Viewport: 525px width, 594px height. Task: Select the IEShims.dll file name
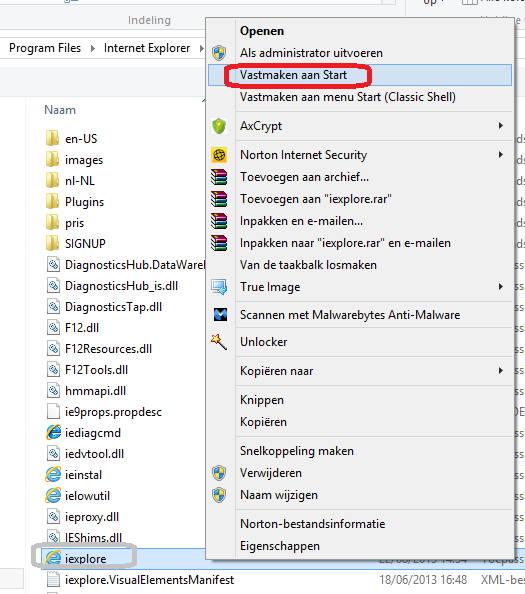point(94,538)
